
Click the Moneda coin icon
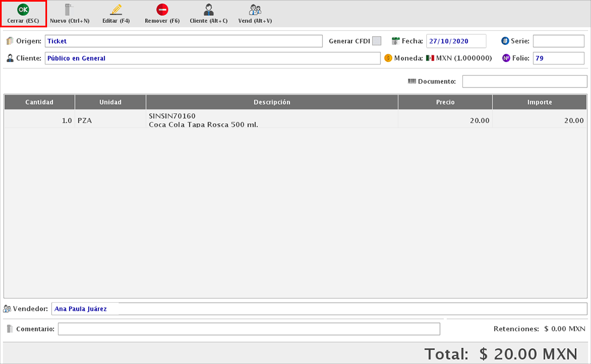[x=389, y=58]
